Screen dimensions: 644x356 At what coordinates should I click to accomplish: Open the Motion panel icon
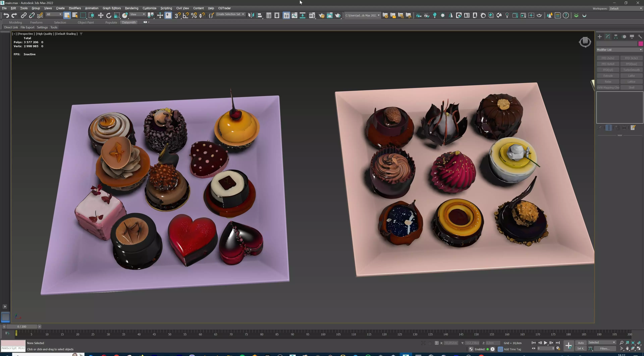pyautogui.click(x=624, y=37)
